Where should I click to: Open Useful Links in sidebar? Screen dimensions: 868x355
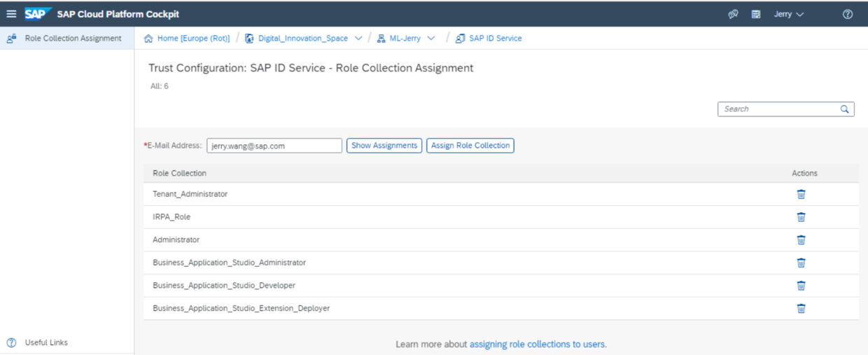(x=46, y=342)
